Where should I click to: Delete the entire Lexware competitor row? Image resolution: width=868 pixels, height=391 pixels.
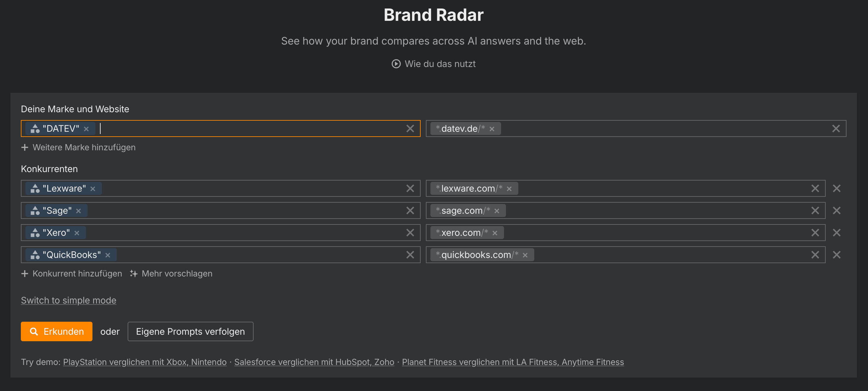click(836, 189)
